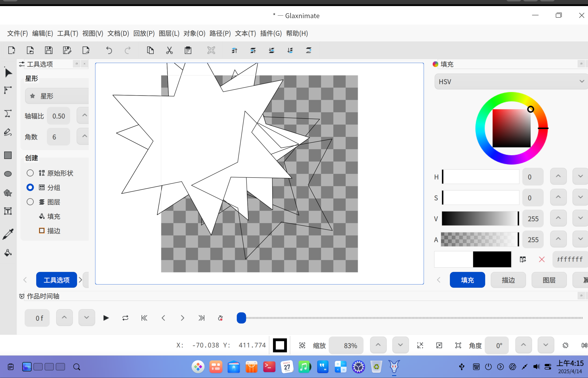Click the save file icon
This screenshot has height=378, width=588.
[x=49, y=50]
